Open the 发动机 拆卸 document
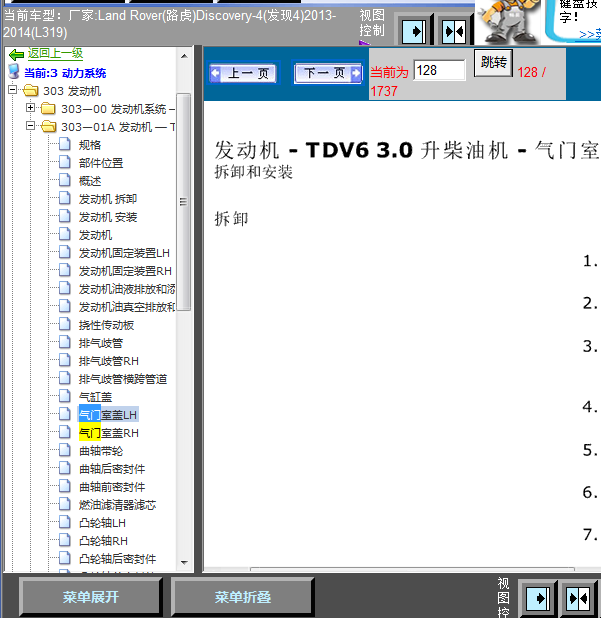601x618 pixels. [x=108, y=199]
